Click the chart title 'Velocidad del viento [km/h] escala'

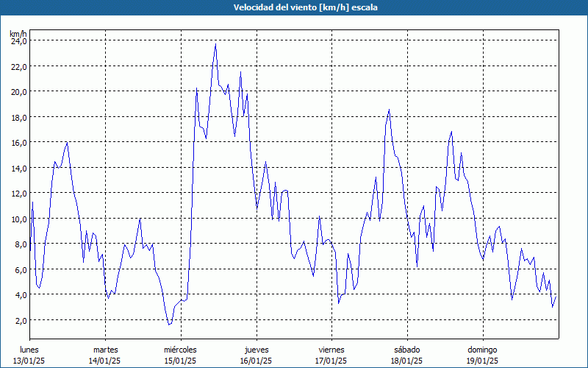click(x=305, y=7)
